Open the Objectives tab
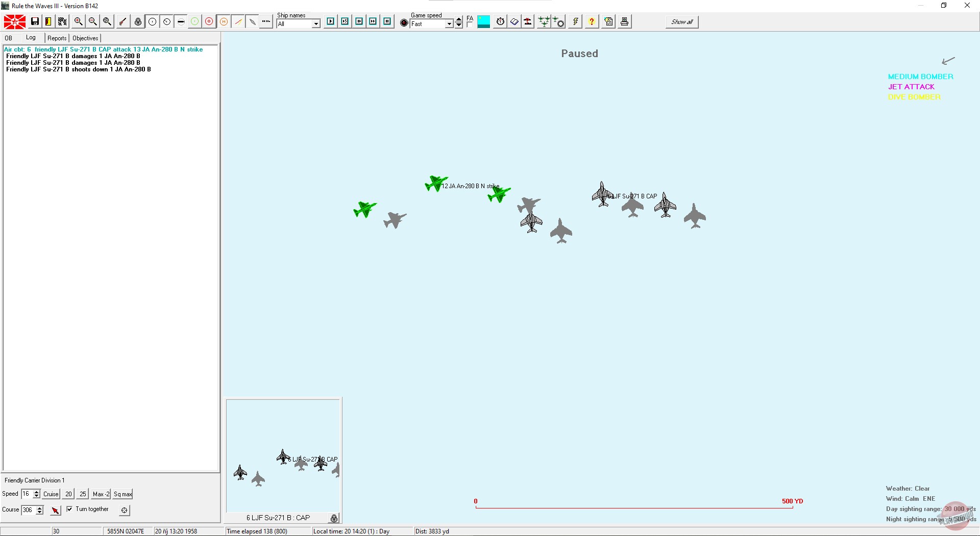The width and height of the screenshot is (980, 536). (85, 38)
